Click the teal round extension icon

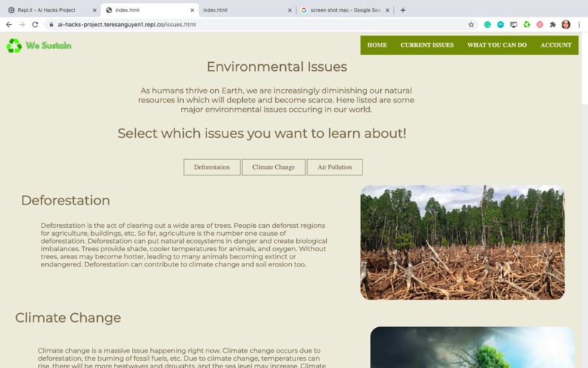pyautogui.click(x=500, y=24)
